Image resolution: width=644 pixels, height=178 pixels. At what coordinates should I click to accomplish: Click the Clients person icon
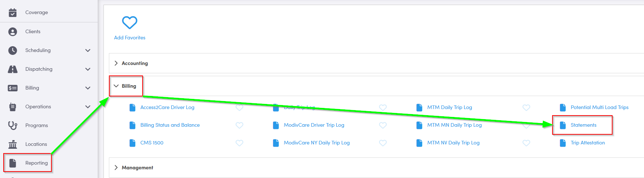[13, 32]
